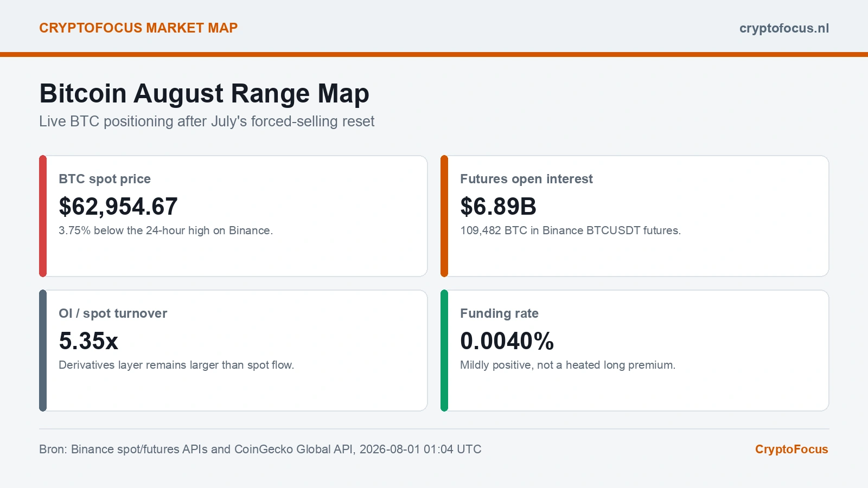
Task: Click the Mildly positive funding description
Action: click(x=568, y=365)
